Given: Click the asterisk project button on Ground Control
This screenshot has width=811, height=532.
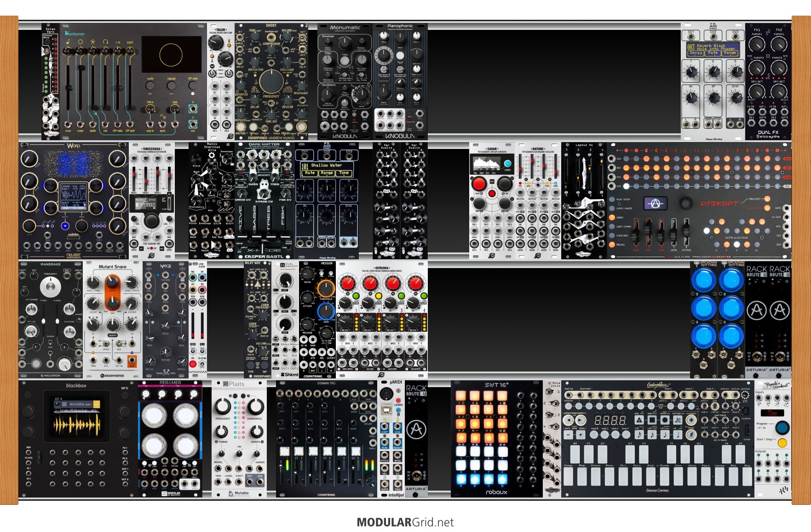Looking at the screenshot, I should coord(691,420).
